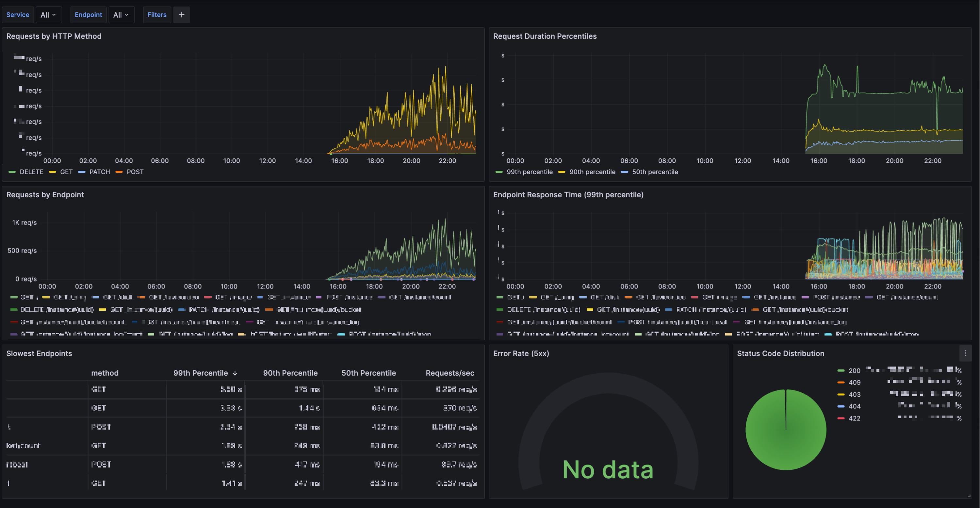Open Requests by HTTP Method panel title menu

[54, 36]
